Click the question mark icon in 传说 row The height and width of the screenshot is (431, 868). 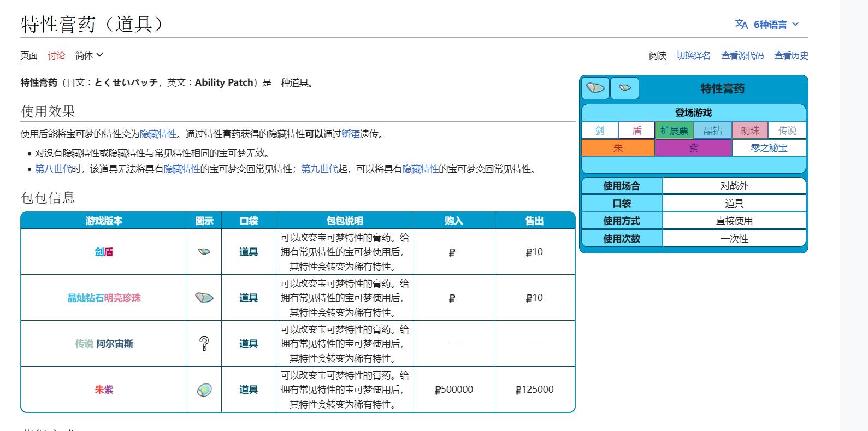[x=204, y=344]
